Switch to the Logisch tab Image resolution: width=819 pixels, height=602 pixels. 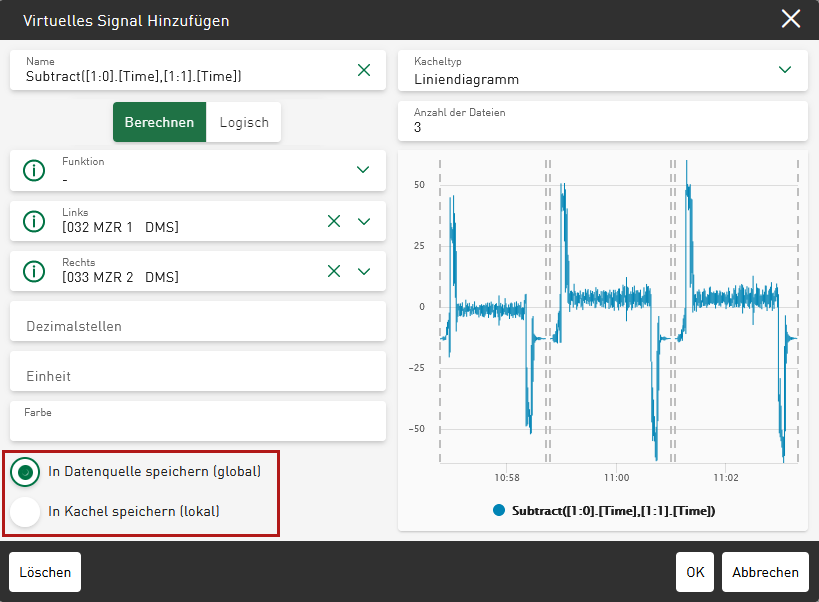point(244,122)
